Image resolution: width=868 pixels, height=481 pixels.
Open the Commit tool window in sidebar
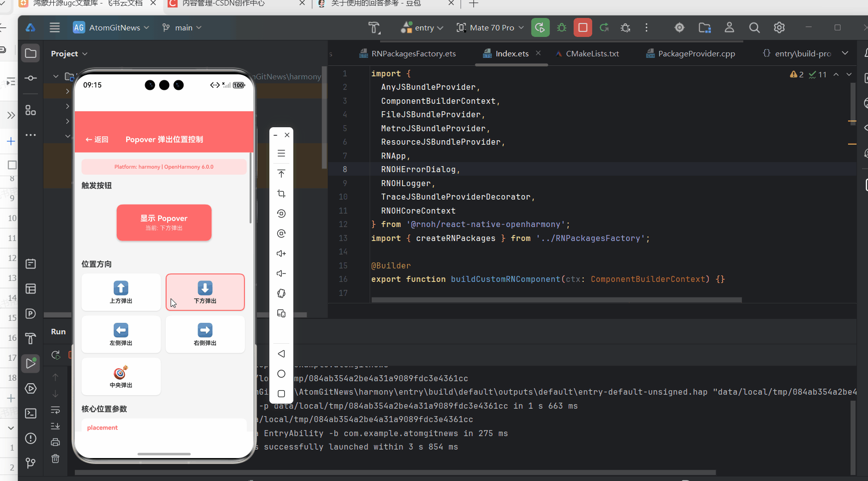pos(30,78)
